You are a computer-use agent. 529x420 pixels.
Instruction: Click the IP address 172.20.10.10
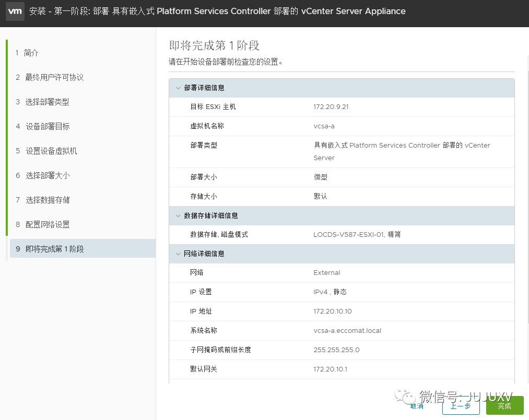[x=332, y=311]
